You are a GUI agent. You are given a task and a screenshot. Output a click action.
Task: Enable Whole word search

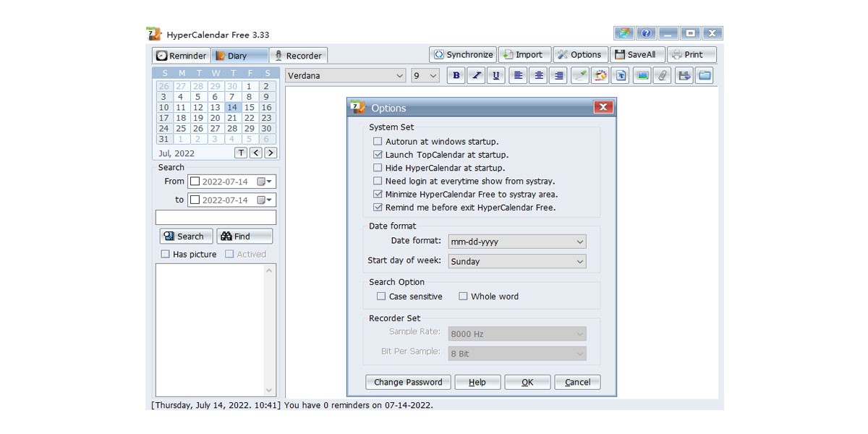(x=463, y=296)
